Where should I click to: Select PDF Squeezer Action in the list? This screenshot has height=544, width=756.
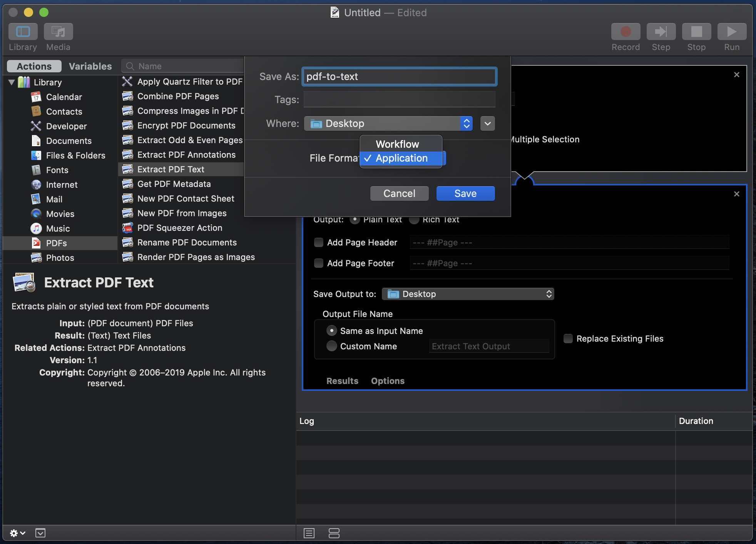180,228
